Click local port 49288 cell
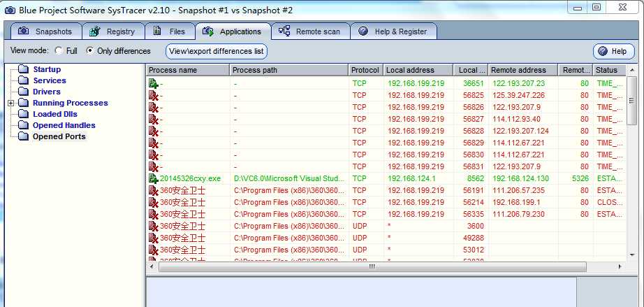The image size is (644, 307). (x=474, y=238)
